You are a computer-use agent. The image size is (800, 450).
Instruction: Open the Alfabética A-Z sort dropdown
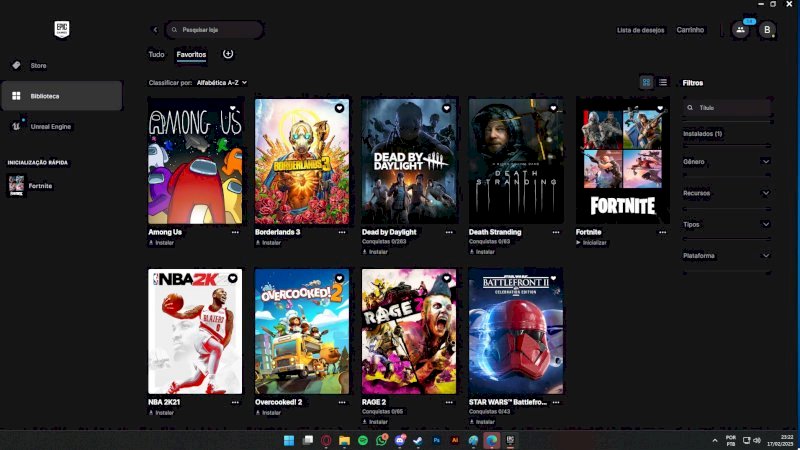click(222, 83)
